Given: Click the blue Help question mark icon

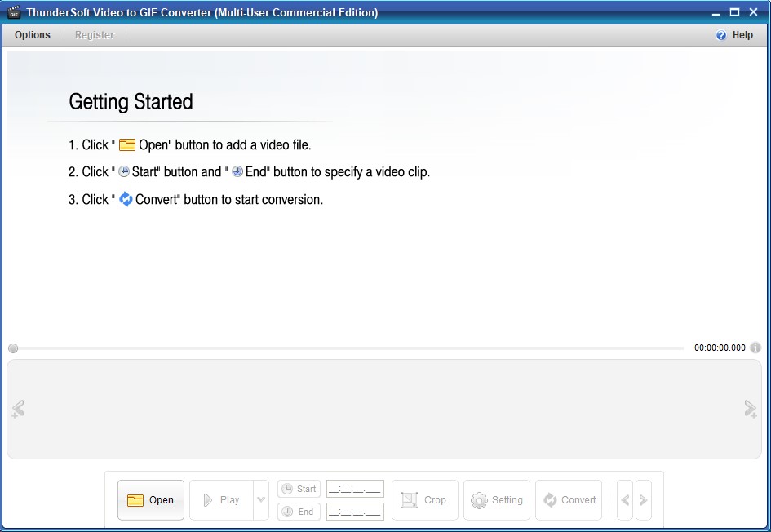Looking at the screenshot, I should [721, 35].
